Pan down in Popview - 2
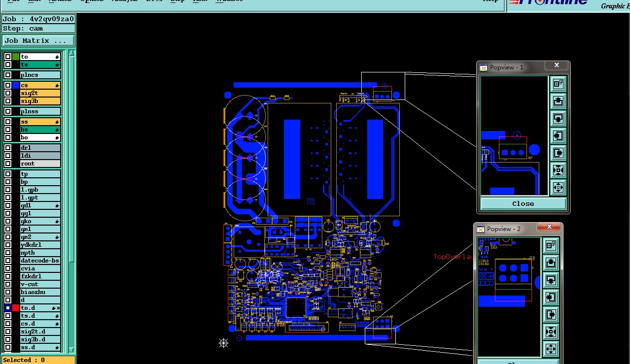Viewport: 630px width, 364px height. coord(551,280)
